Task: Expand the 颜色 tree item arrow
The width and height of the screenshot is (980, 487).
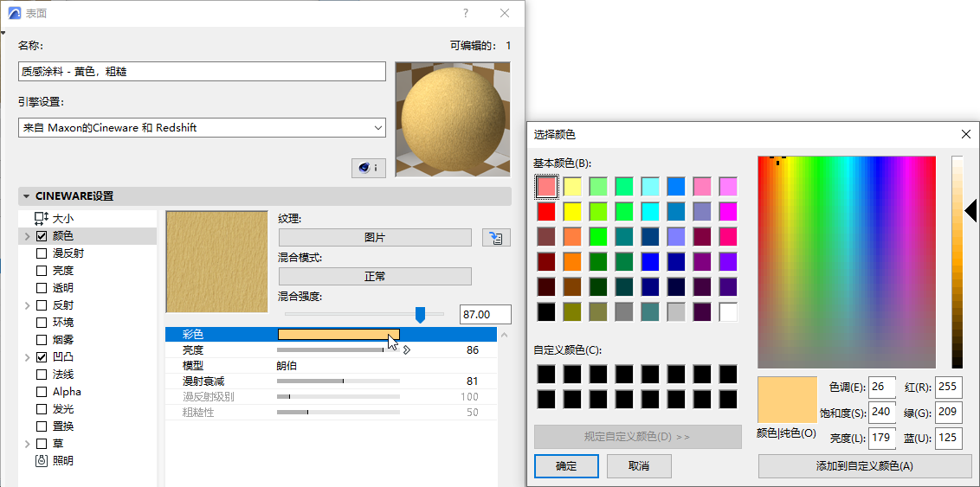Action: (27, 236)
